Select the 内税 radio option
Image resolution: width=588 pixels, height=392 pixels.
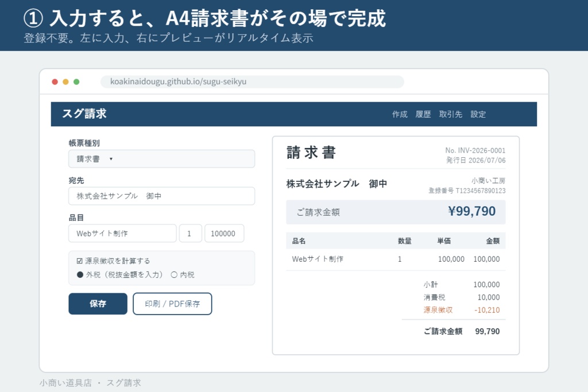tap(174, 275)
